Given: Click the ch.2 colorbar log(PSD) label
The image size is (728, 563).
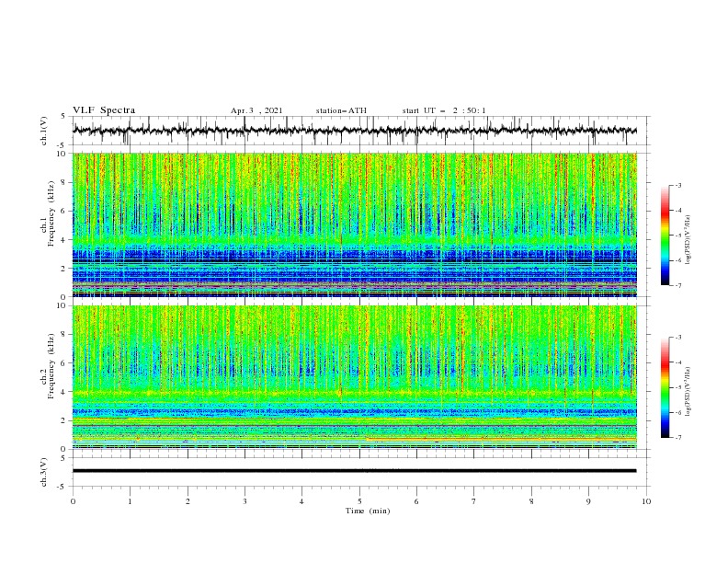Looking at the screenshot, I should (x=688, y=392).
